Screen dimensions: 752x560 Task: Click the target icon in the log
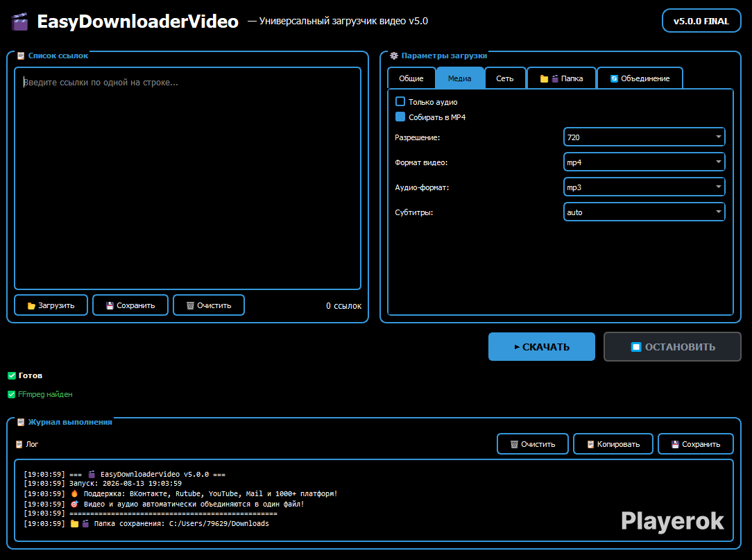coord(74,504)
